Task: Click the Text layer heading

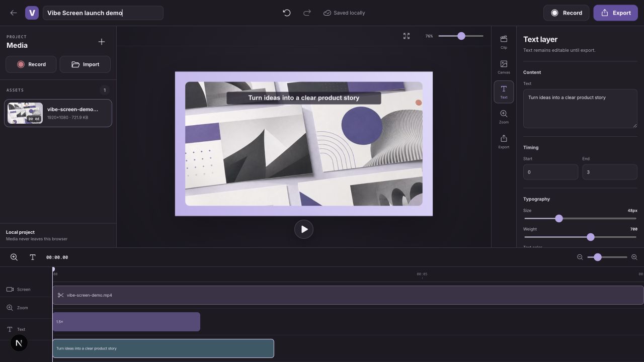Action: coord(540,39)
